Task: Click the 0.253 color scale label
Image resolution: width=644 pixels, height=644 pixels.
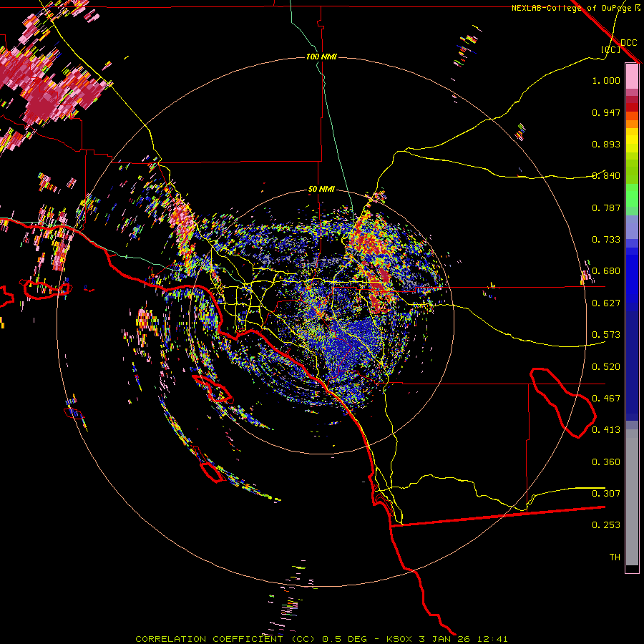Action: point(606,525)
